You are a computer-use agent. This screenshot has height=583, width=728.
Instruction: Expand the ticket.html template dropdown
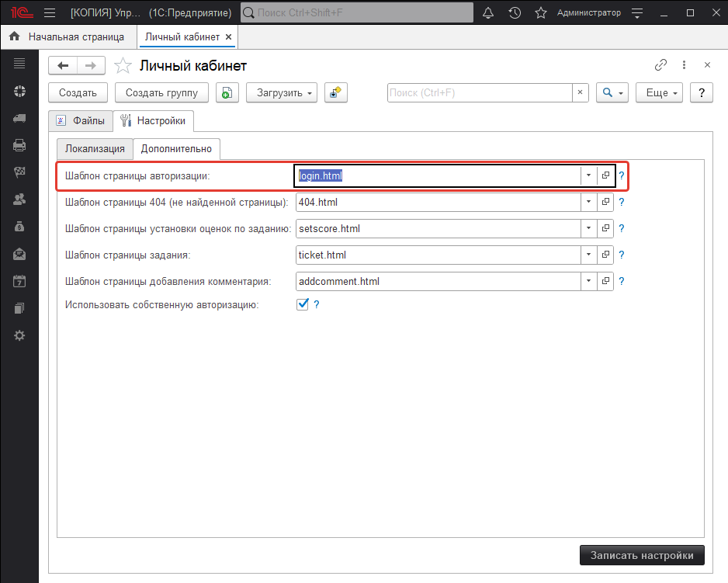click(588, 255)
